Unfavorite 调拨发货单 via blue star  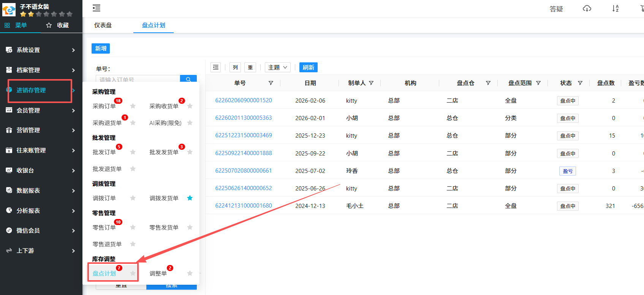coord(190,198)
